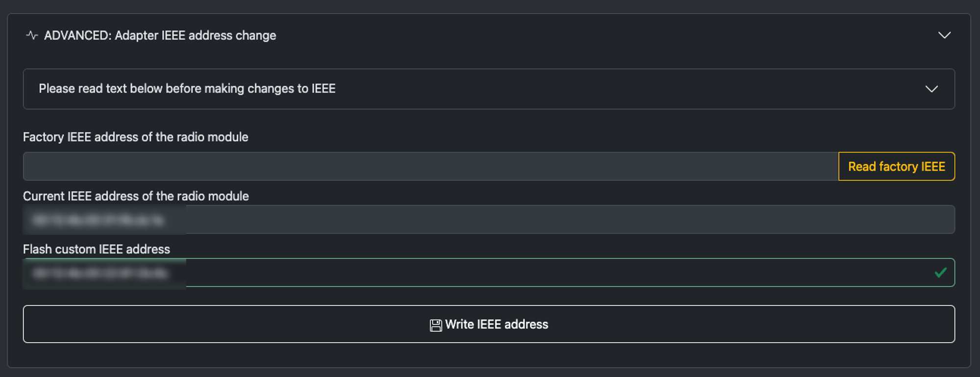Click the blurred custom IEEE address value
The height and width of the screenshot is (377, 980).
(x=100, y=273)
